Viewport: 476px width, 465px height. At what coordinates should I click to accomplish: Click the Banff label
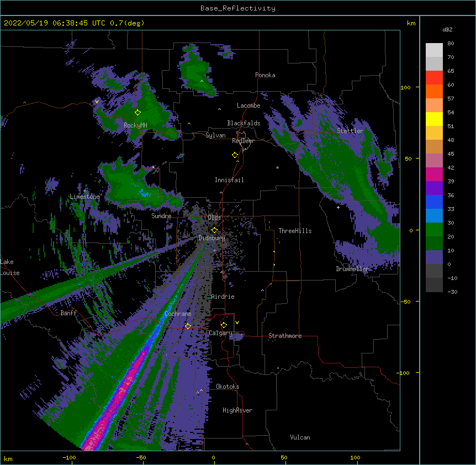(68, 313)
